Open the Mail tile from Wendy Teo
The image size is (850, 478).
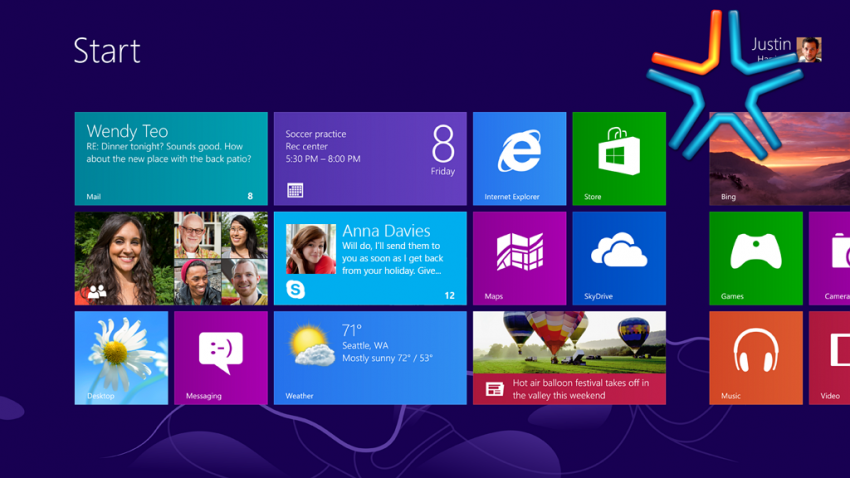[171, 159]
